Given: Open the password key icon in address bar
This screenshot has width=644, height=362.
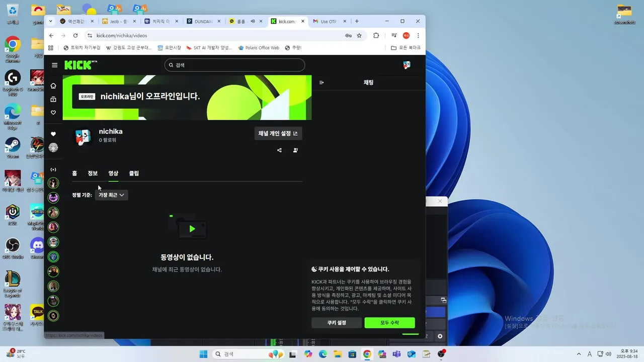Looking at the screenshot, I should [348, 36].
